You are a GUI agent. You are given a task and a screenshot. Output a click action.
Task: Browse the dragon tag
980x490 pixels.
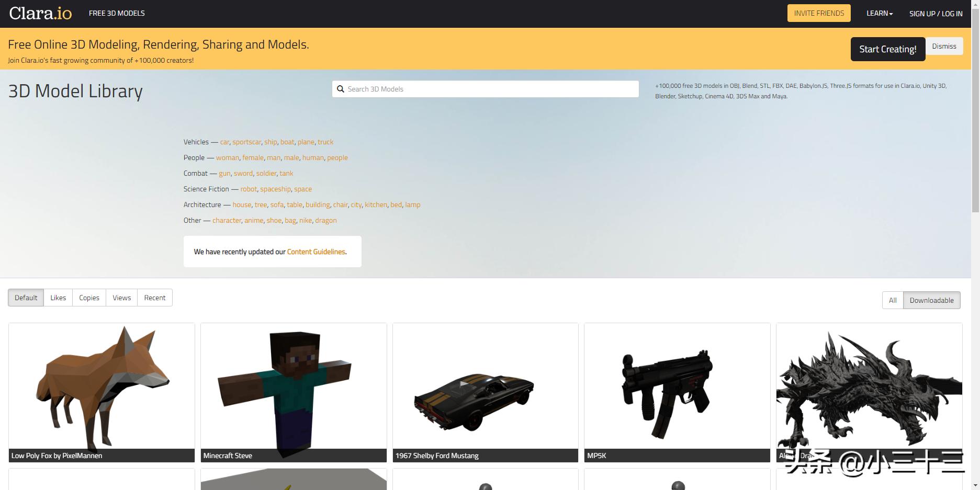(326, 220)
